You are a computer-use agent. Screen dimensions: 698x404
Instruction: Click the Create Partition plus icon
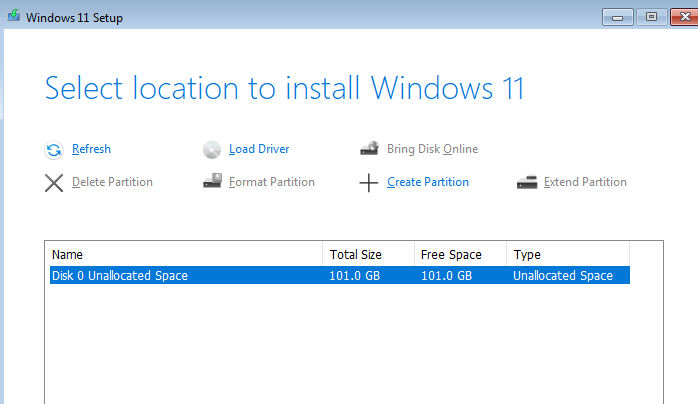point(369,183)
